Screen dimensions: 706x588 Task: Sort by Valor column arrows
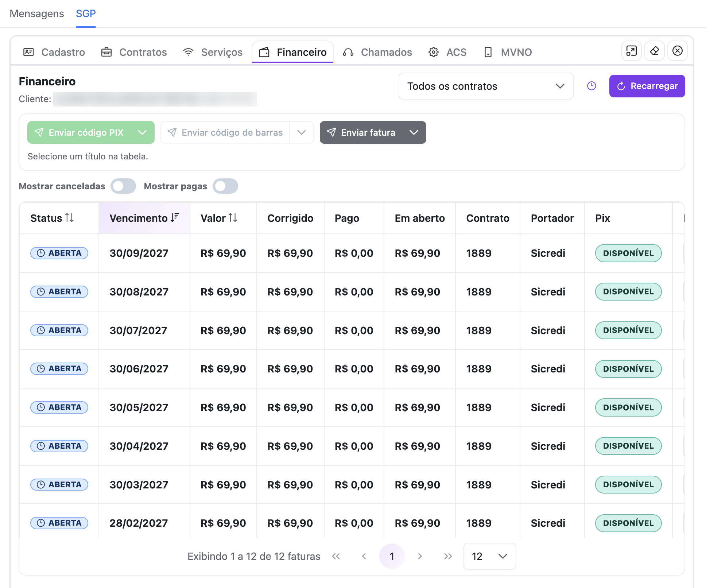(x=233, y=218)
